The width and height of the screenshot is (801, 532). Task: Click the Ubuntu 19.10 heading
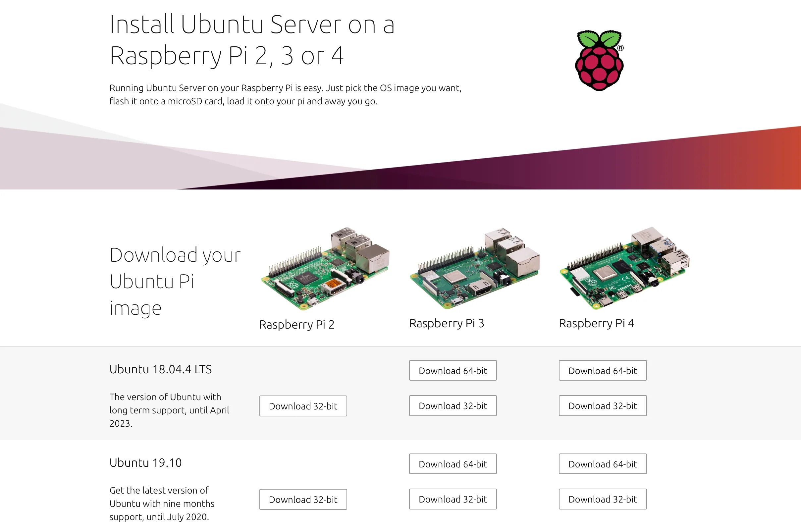(x=145, y=462)
